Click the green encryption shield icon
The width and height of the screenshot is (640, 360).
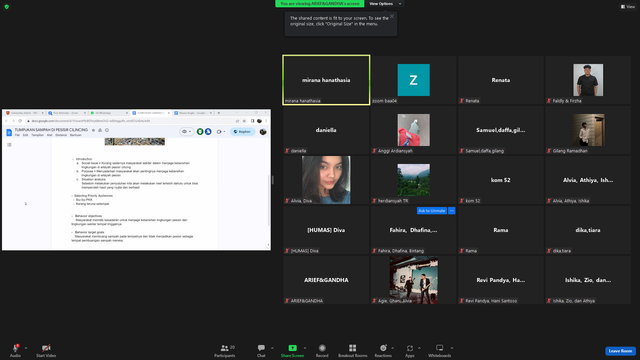click(7, 7)
